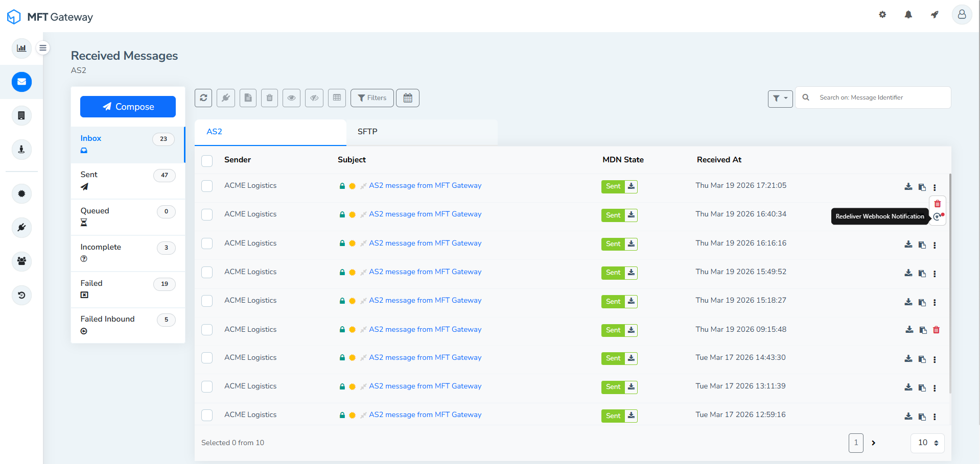Select the checkbox of the first ACME Logistics message
This screenshot has width=980, height=464.
(207, 186)
